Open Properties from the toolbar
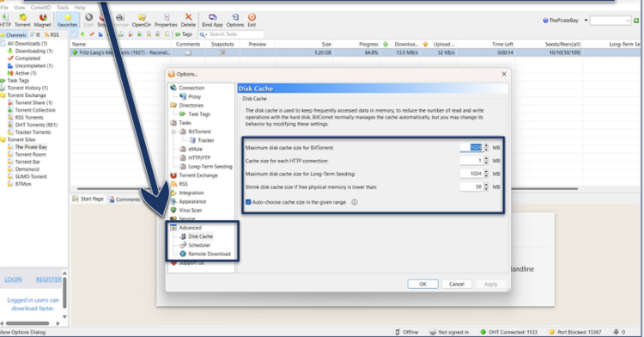 (x=166, y=20)
